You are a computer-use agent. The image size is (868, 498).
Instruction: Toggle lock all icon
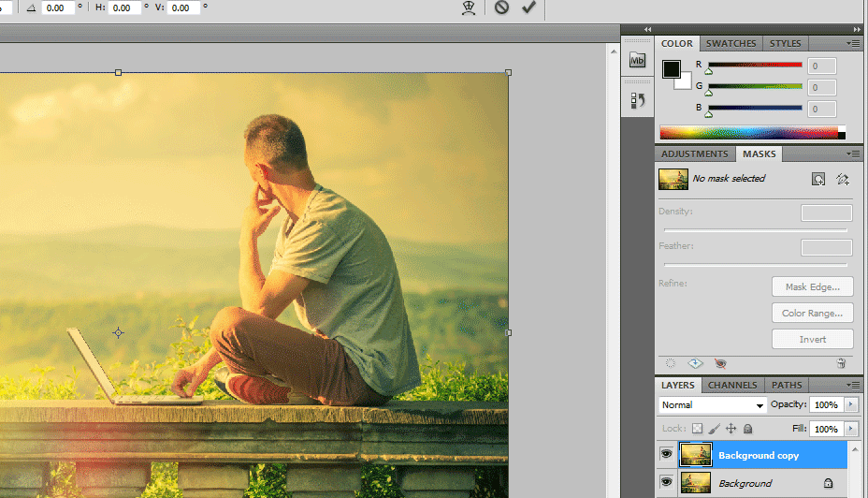pyautogui.click(x=747, y=429)
